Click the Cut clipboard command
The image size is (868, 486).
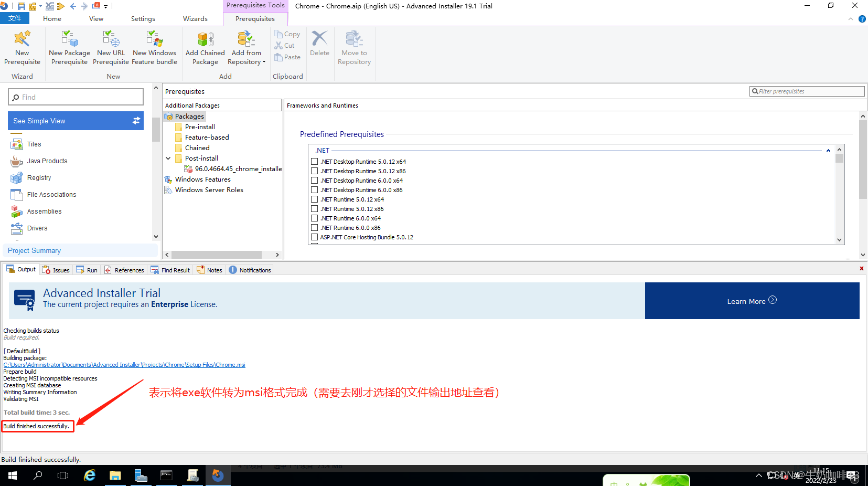click(x=284, y=46)
